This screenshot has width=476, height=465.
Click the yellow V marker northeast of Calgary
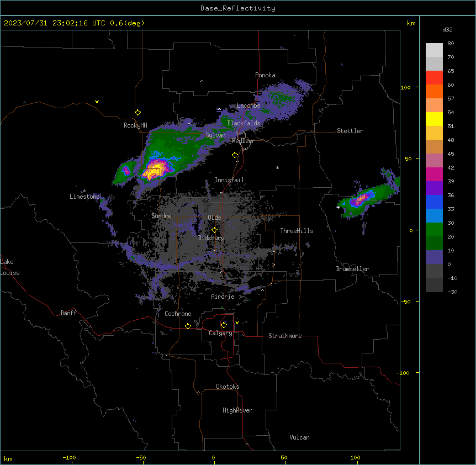click(237, 323)
